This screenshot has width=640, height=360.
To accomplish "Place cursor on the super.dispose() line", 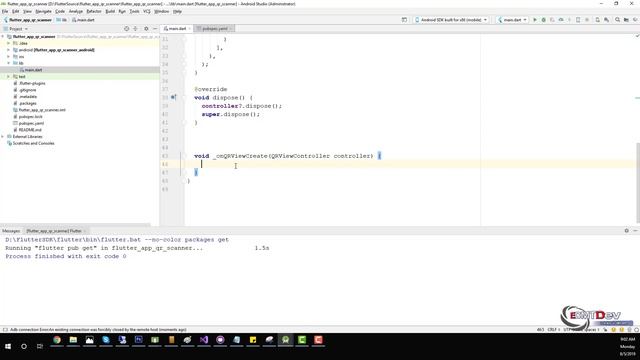I will 231,114.
